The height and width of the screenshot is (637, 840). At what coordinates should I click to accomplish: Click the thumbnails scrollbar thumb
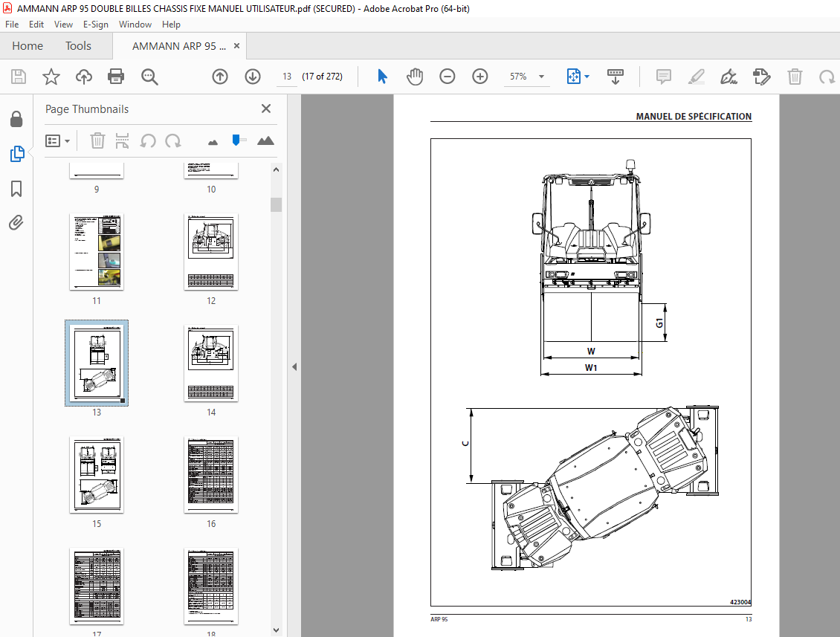(x=276, y=204)
